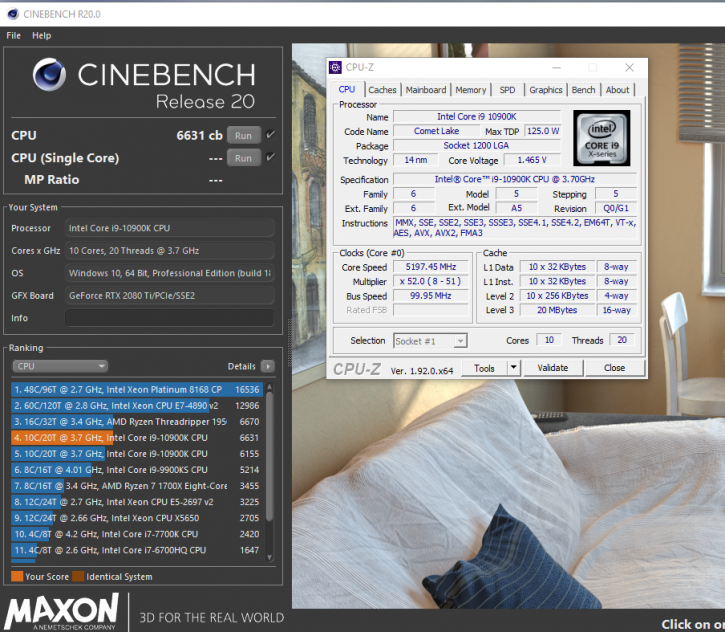Click the ranking scrollbar down arrow

click(x=270, y=558)
